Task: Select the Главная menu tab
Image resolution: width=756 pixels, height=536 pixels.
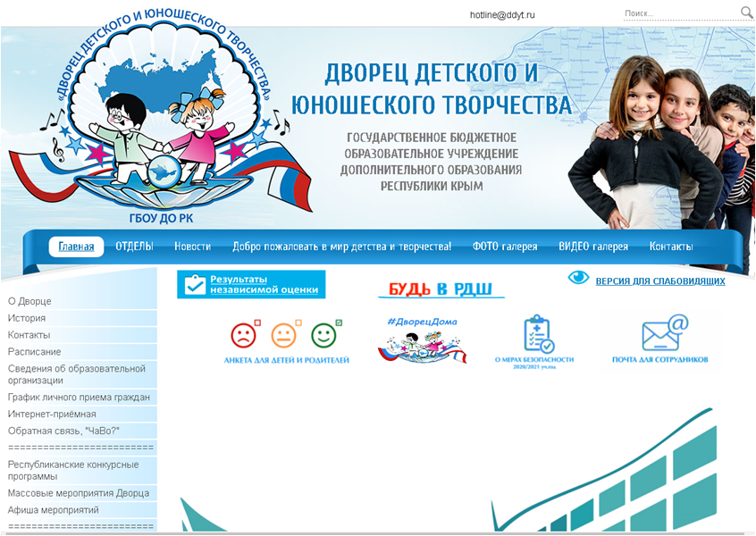Action: 76,247
